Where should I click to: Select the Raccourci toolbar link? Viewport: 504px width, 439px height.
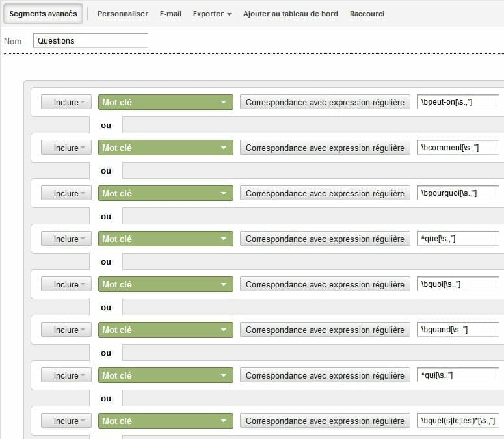367,14
